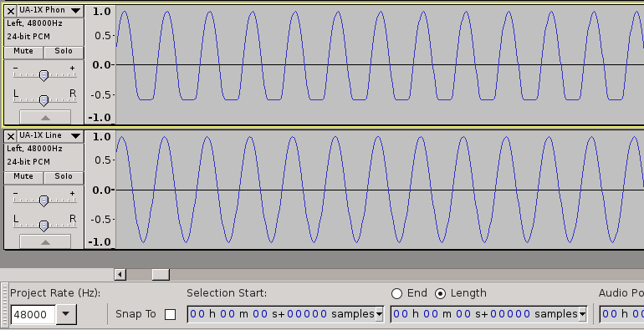Mute the UA-1X Line track

pos(23,177)
